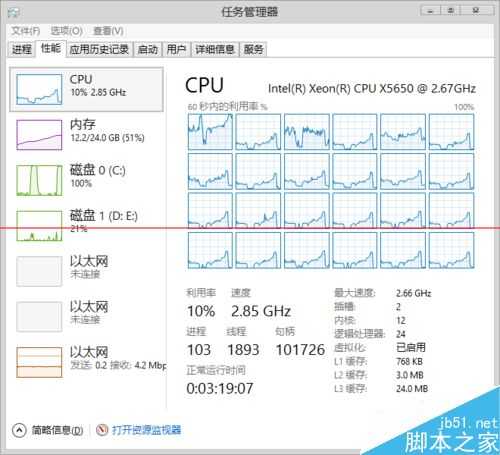Image resolution: width=500 pixels, height=455 pixels.
Task: Click the 逻辑处理器 value 24
Action: pos(401,334)
